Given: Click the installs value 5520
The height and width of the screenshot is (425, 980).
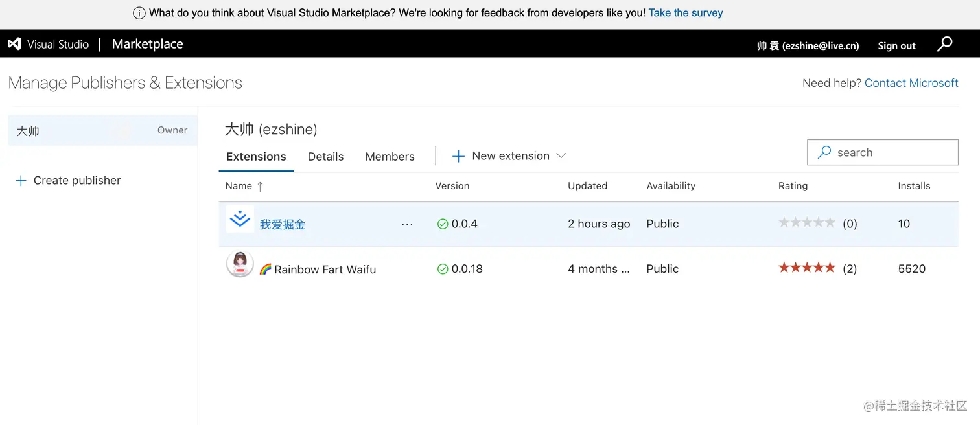Looking at the screenshot, I should (912, 269).
